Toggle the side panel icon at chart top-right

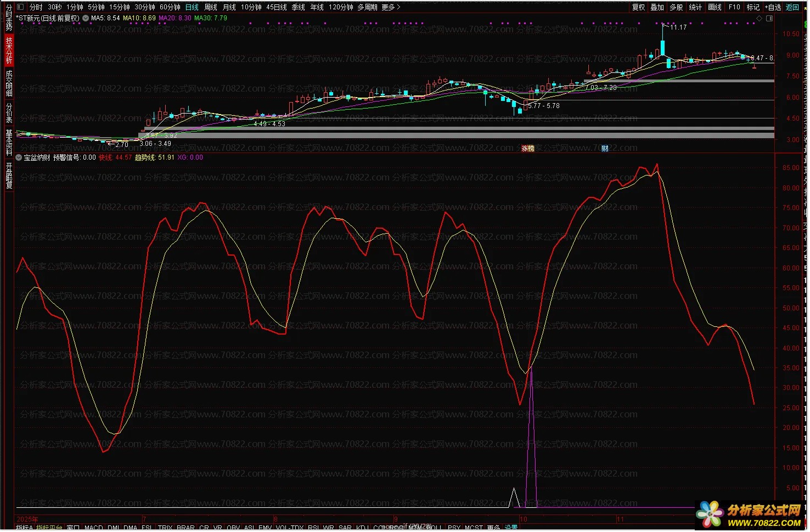click(769, 19)
